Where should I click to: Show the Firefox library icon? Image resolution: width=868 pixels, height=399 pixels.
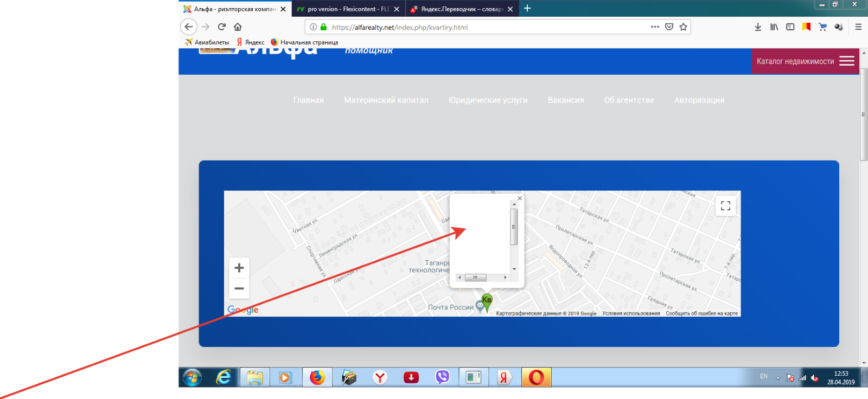(774, 27)
